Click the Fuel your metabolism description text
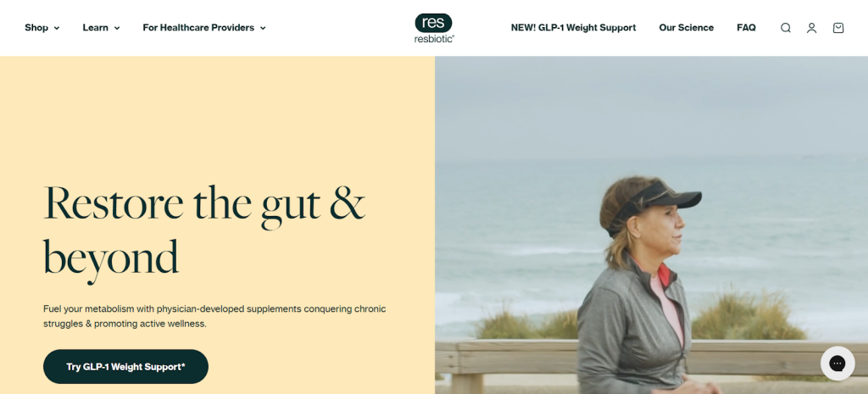 (x=214, y=316)
